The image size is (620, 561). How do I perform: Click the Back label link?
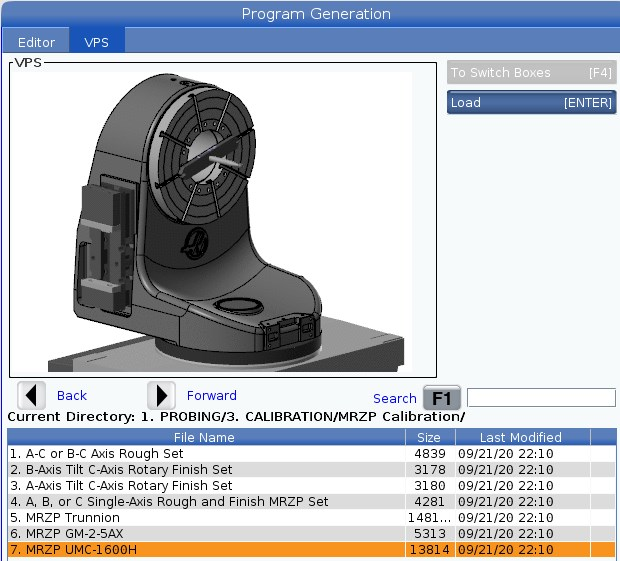click(x=72, y=395)
